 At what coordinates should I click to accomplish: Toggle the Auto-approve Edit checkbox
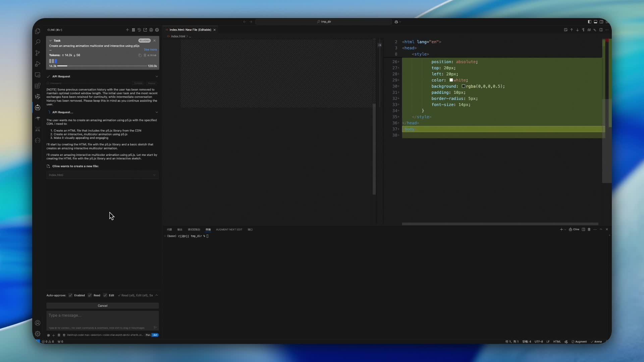[x=105, y=295]
